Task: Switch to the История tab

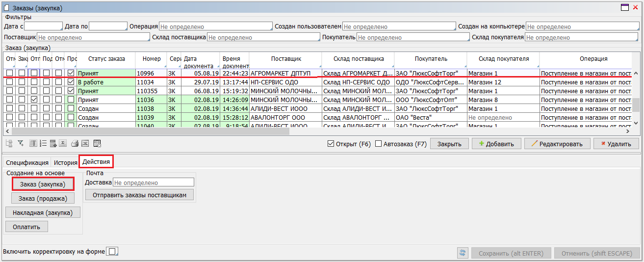Action: (66, 162)
